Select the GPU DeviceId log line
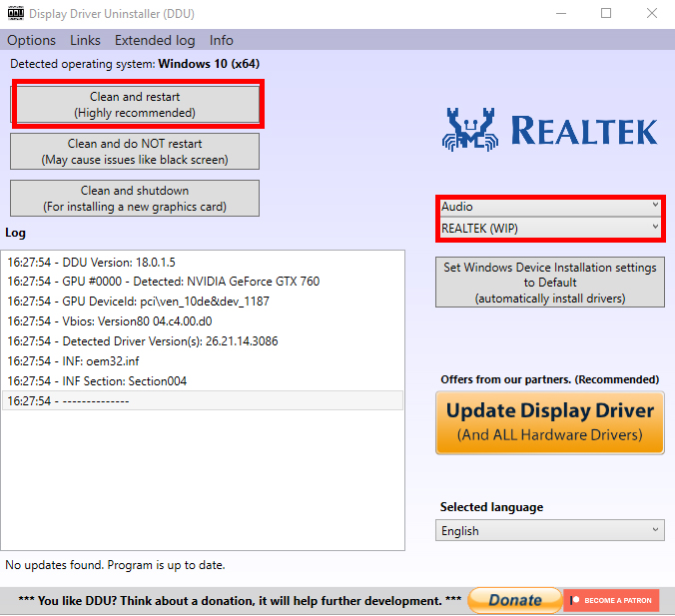This screenshot has width=675, height=616. (203, 302)
